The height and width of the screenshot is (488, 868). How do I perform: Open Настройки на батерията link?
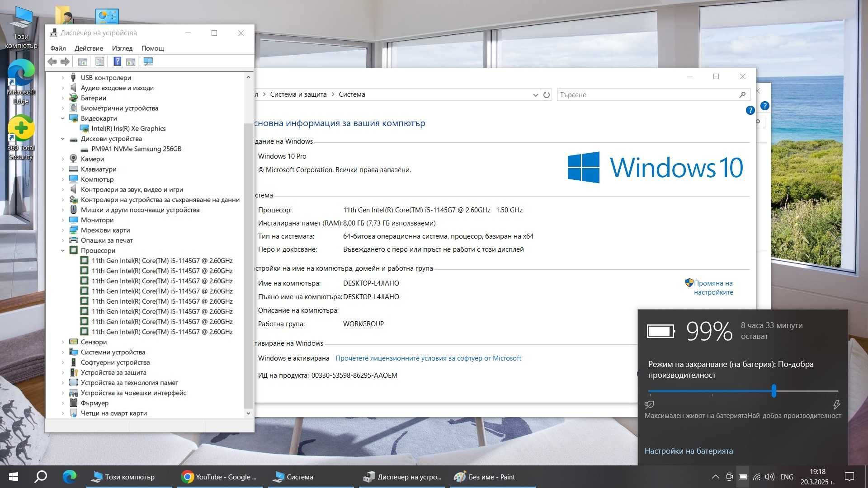pos(689,451)
